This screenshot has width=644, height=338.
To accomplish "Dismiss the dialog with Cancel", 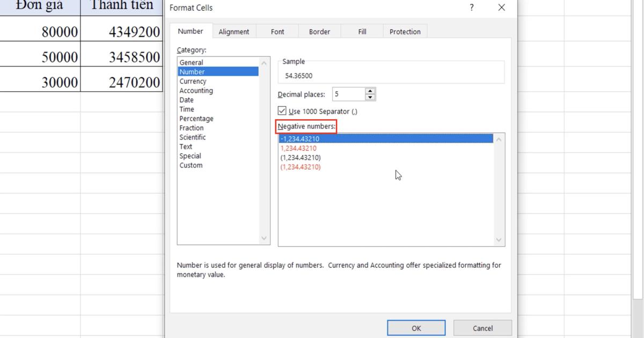I will pos(482,328).
